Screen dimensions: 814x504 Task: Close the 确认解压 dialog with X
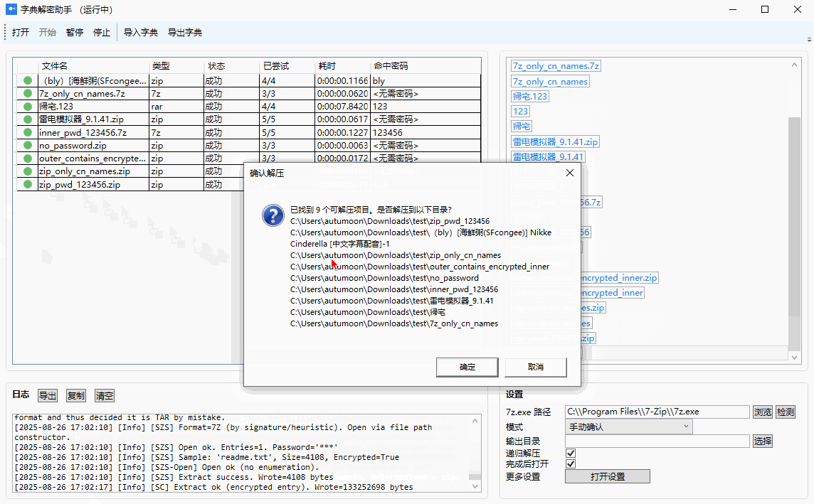click(x=569, y=173)
